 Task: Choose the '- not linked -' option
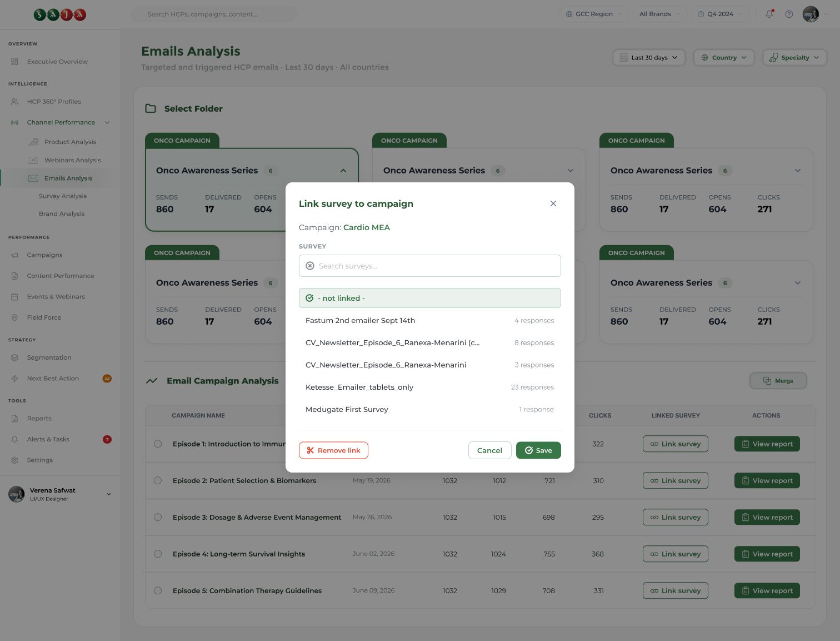tap(429, 298)
